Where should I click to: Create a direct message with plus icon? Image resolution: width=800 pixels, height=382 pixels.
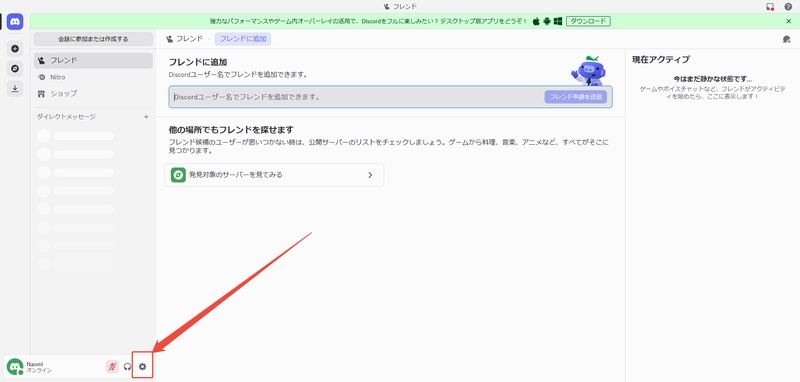click(x=146, y=117)
